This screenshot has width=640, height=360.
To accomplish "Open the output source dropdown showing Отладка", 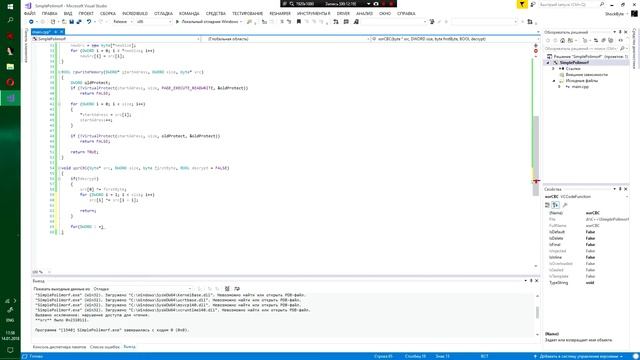I will [142, 289].
